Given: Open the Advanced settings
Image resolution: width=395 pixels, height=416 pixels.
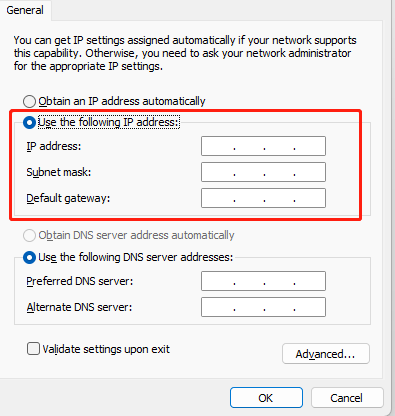Looking at the screenshot, I should (x=326, y=354).
